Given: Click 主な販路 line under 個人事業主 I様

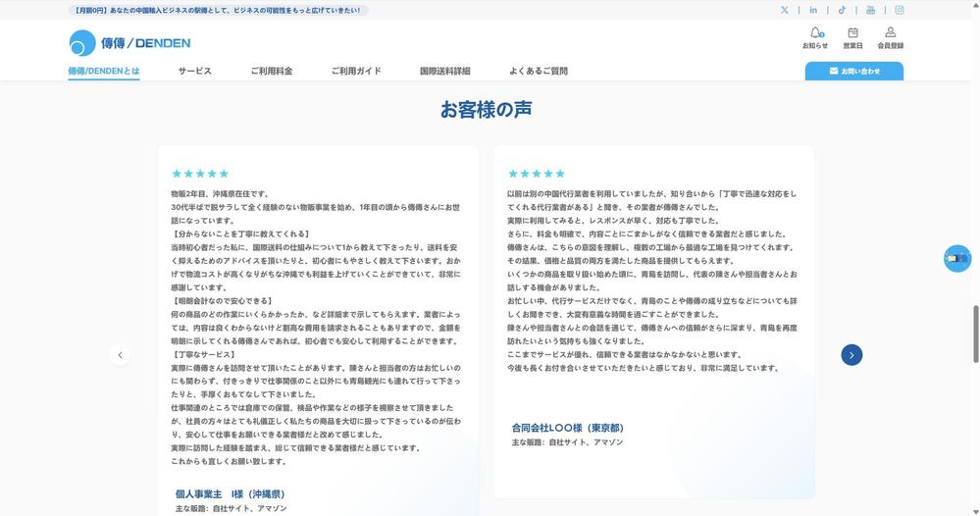Looking at the screenshot, I should [232, 508].
